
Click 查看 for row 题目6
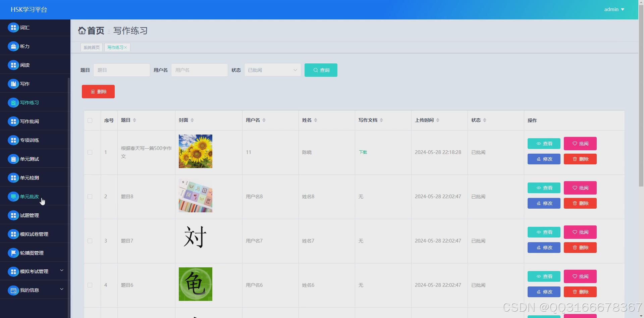[544, 276]
